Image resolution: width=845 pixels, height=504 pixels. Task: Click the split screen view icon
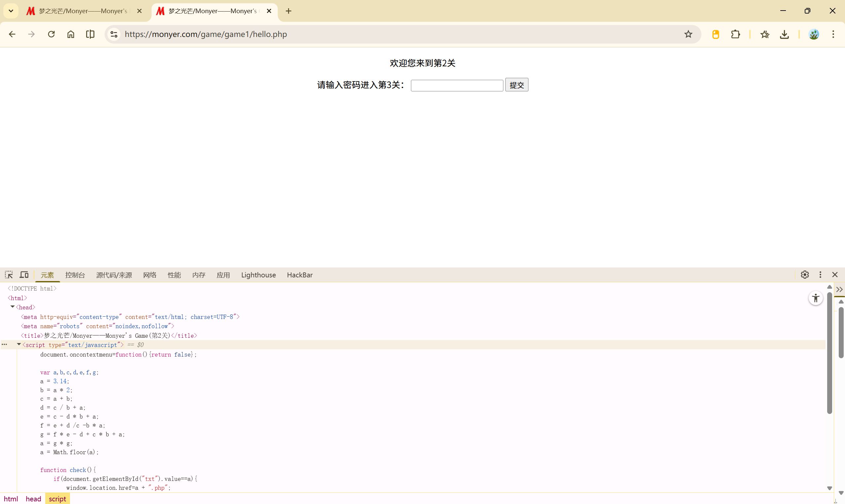pyautogui.click(x=90, y=34)
